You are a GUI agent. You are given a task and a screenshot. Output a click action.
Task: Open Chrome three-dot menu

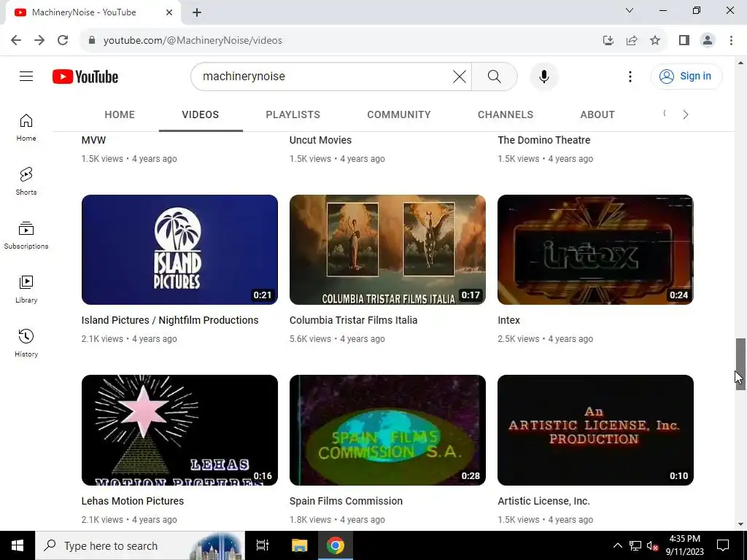click(731, 40)
